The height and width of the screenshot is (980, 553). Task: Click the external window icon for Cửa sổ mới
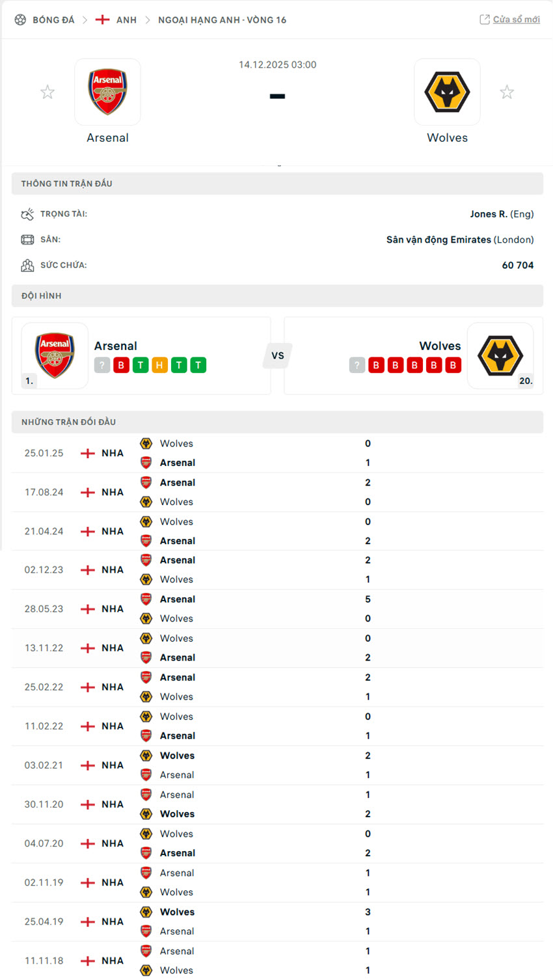click(x=483, y=20)
